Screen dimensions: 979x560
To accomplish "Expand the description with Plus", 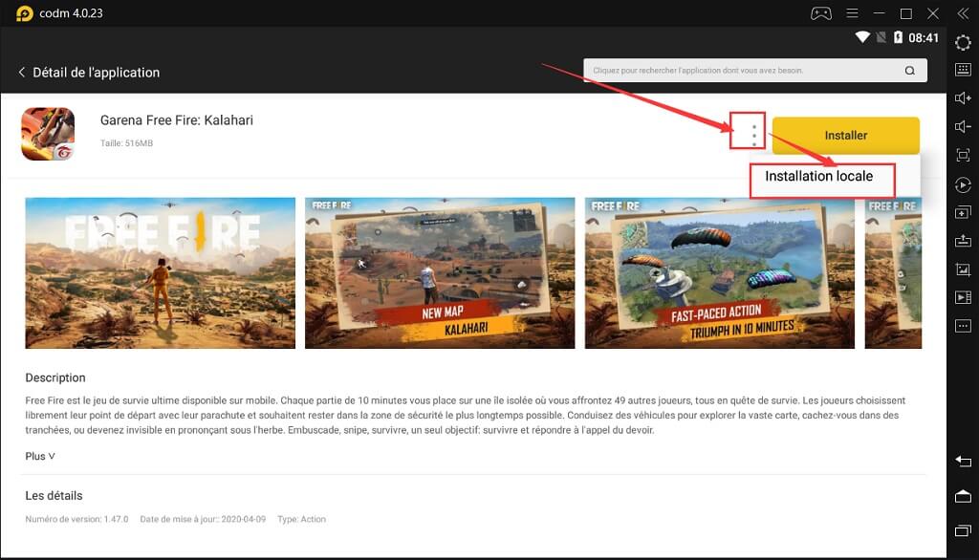I will point(40,457).
